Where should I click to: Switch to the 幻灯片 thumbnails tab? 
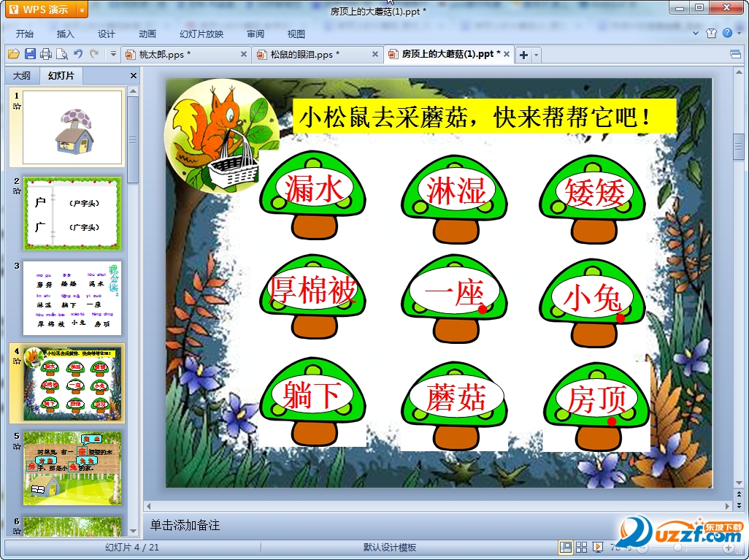point(61,75)
